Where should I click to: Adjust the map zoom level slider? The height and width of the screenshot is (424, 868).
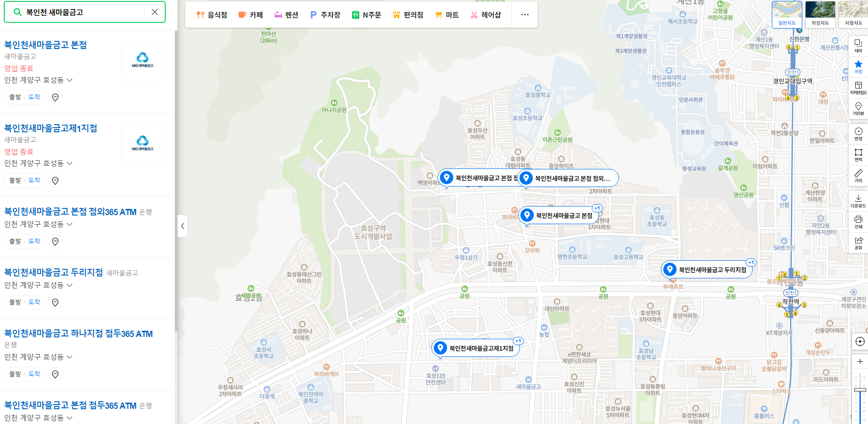[x=860, y=390]
